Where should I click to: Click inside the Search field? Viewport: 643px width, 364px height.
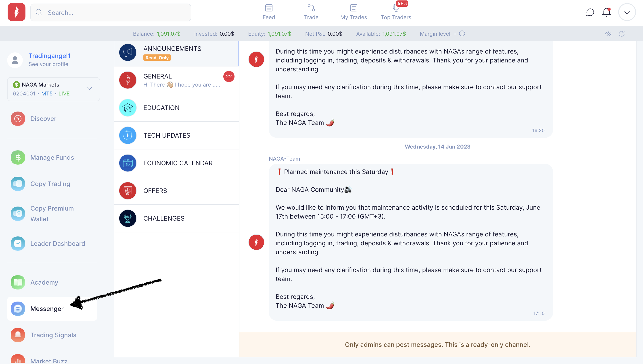tap(110, 12)
